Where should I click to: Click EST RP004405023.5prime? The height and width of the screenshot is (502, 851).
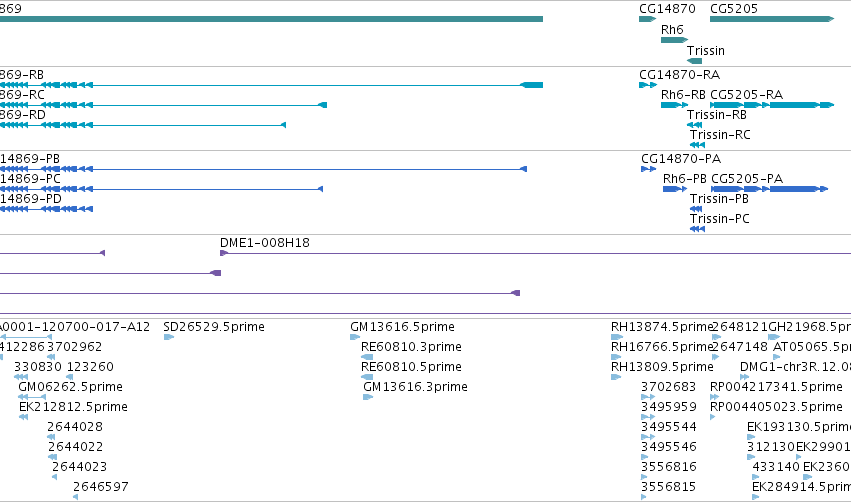(713, 417)
